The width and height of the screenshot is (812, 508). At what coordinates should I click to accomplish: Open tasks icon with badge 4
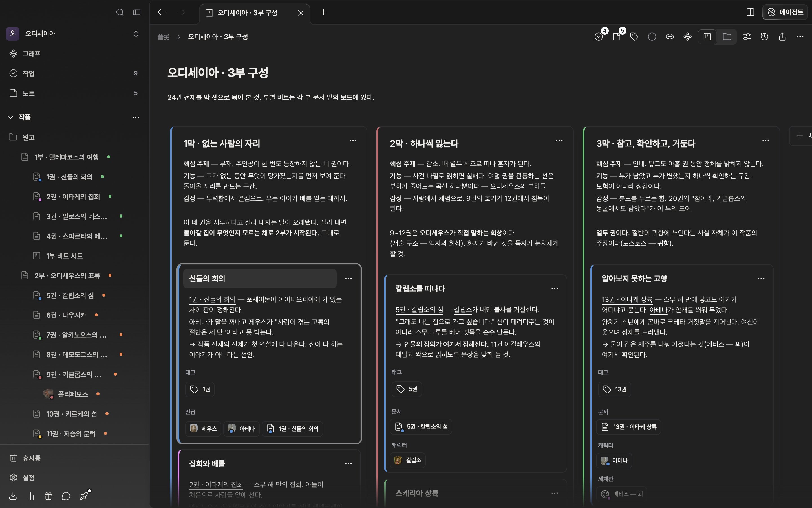(x=599, y=37)
